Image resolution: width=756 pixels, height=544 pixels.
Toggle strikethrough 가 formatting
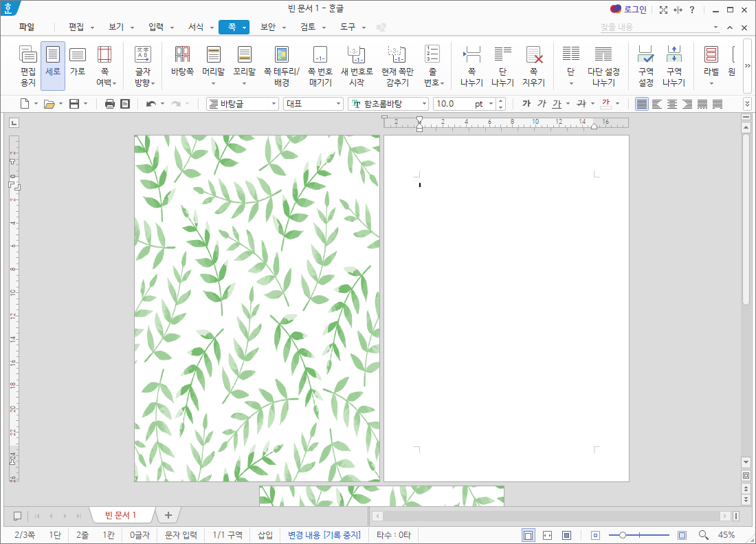pos(581,104)
